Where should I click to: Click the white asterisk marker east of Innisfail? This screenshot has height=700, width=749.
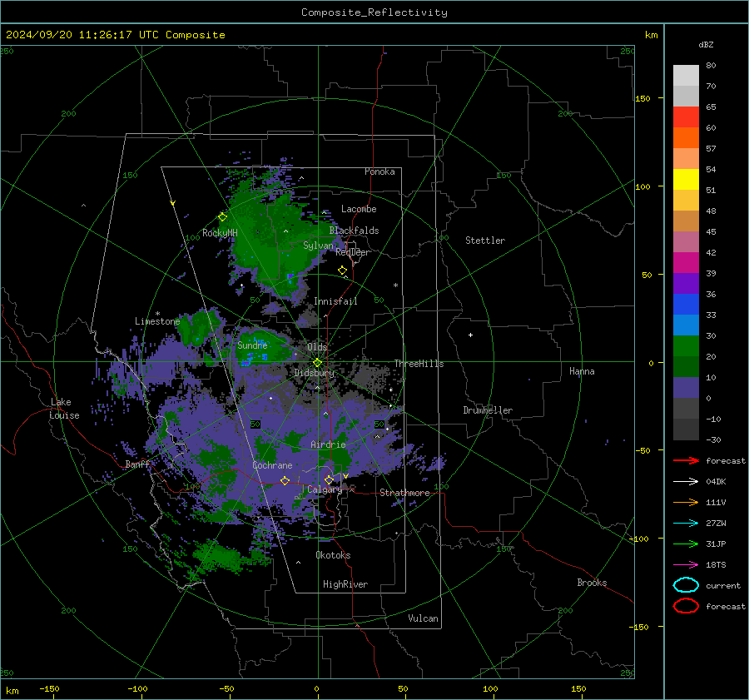tap(395, 285)
